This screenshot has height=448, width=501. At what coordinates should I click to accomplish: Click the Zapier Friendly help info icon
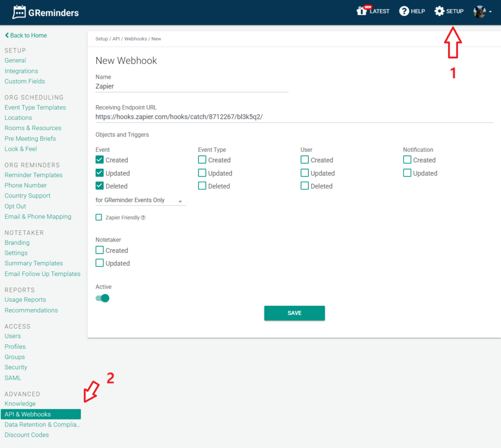pos(143,218)
